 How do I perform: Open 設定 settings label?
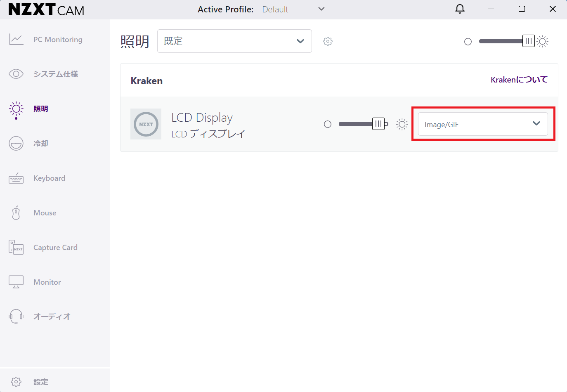[x=41, y=382]
